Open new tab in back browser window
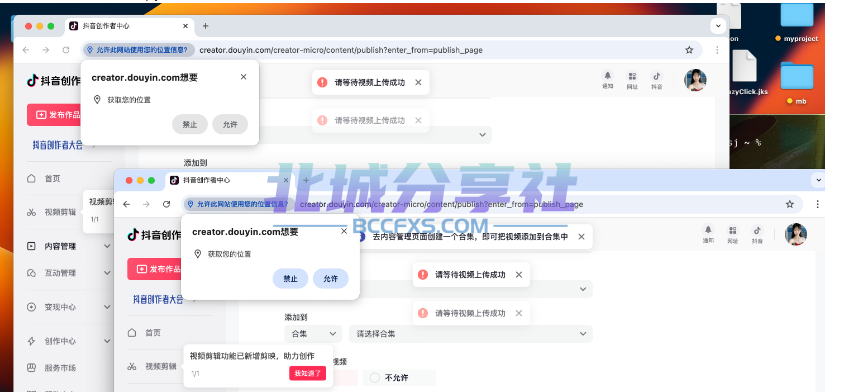 tap(205, 26)
